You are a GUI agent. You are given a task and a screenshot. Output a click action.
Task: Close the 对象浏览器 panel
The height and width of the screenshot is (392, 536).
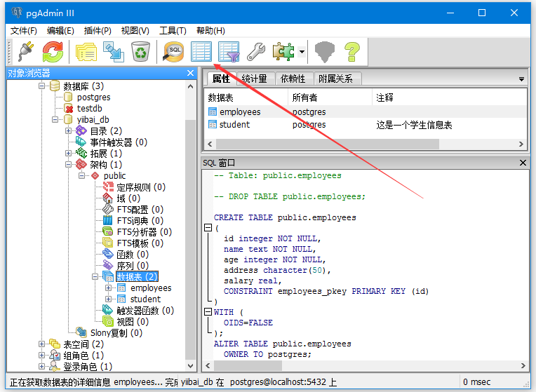pos(190,73)
